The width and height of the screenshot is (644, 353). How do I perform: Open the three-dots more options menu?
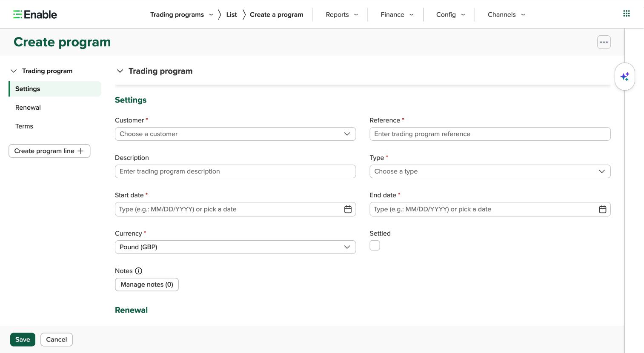click(604, 42)
